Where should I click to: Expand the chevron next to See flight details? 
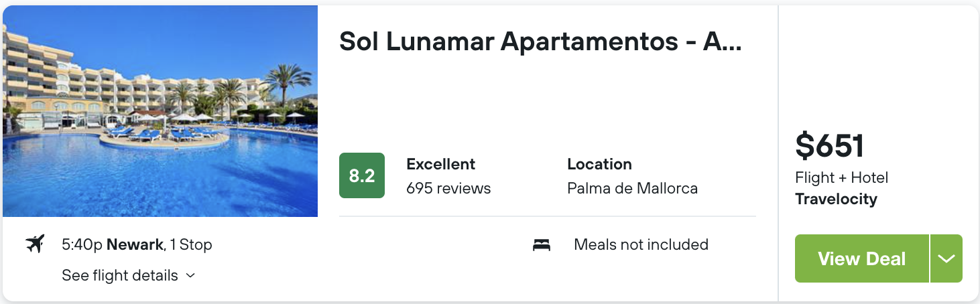click(x=190, y=275)
